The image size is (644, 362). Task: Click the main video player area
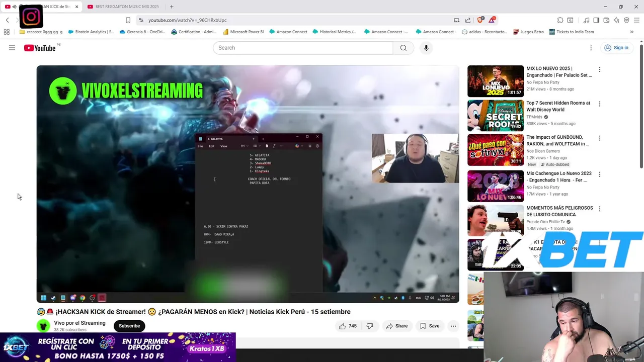248,184
